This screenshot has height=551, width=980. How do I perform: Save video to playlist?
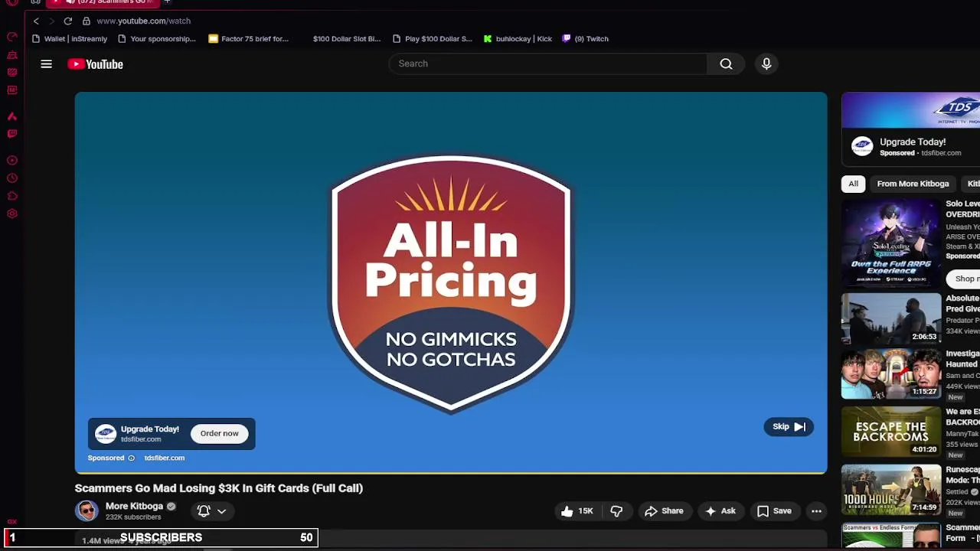pos(774,511)
